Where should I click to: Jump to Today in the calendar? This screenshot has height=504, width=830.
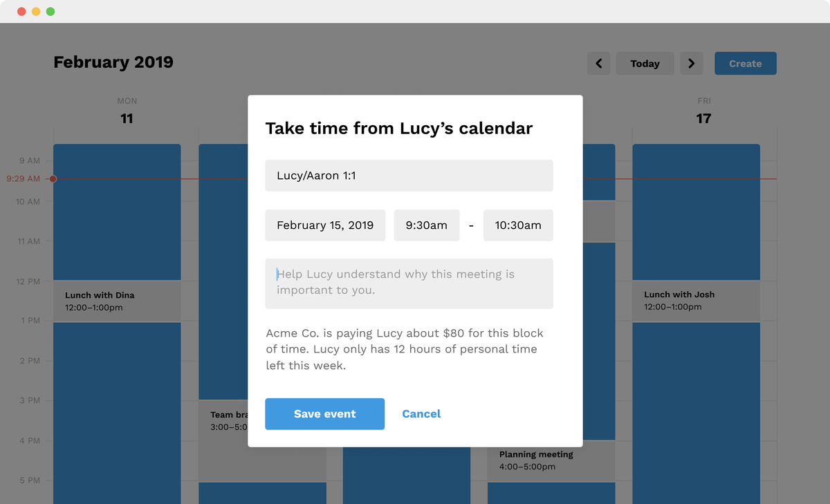point(645,64)
